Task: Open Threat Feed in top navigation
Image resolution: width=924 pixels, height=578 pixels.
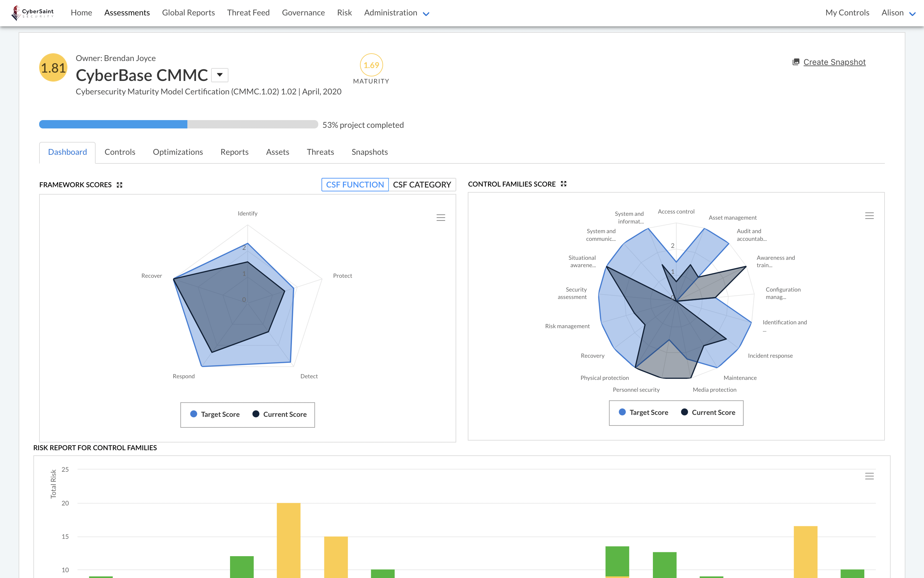Action: pyautogui.click(x=249, y=13)
